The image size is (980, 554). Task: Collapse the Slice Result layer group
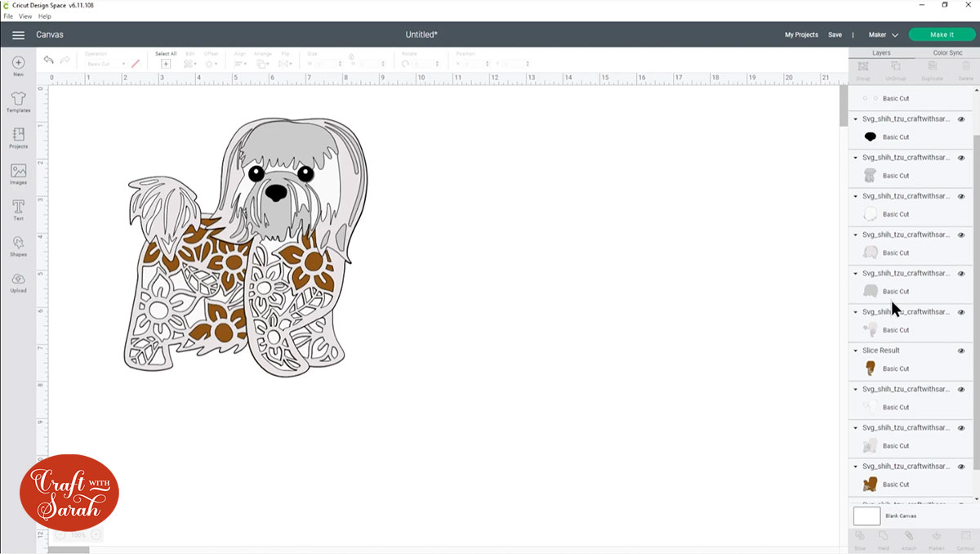coord(853,350)
